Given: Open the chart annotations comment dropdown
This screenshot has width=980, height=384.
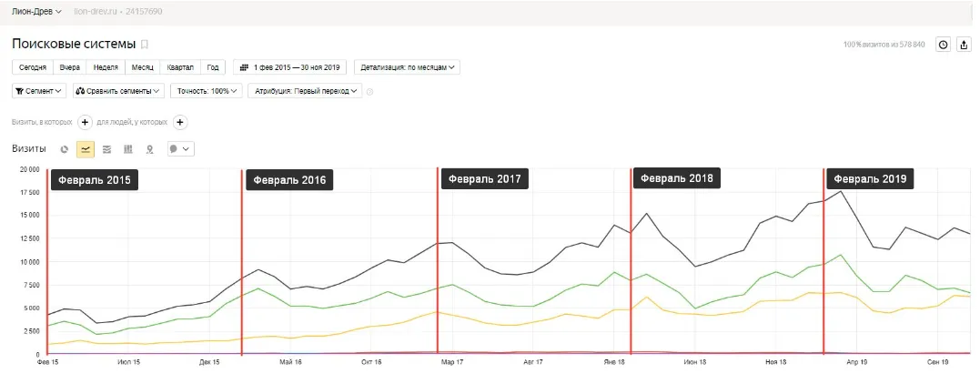Looking at the screenshot, I should click(x=181, y=149).
